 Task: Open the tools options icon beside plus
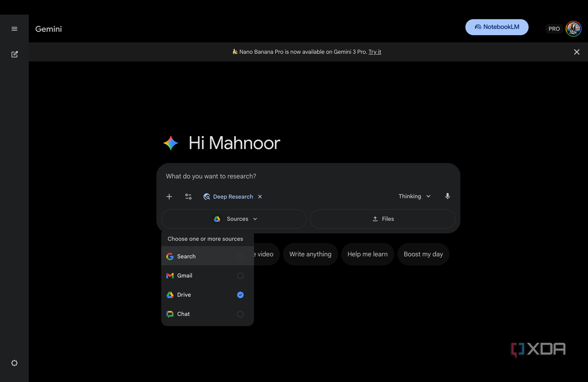(188, 196)
